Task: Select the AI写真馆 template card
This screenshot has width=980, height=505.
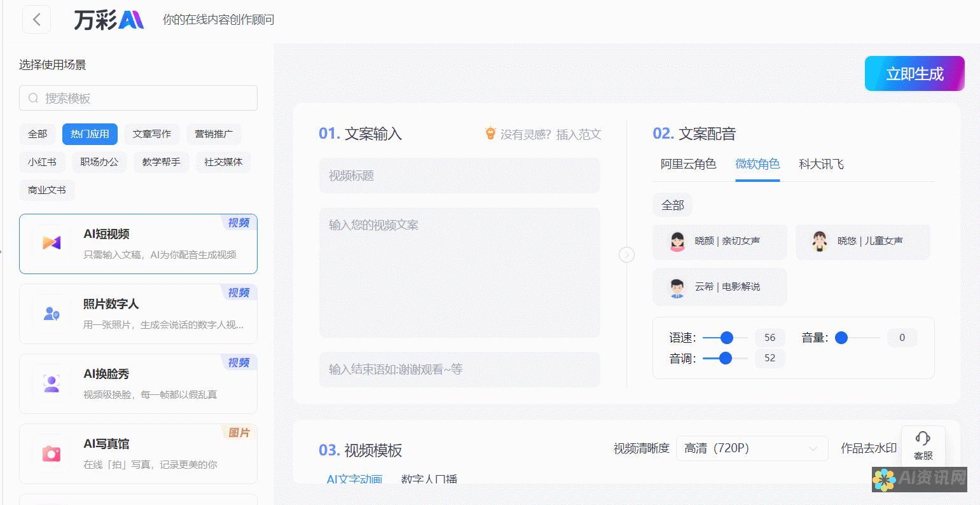Action: (x=138, y=453)
